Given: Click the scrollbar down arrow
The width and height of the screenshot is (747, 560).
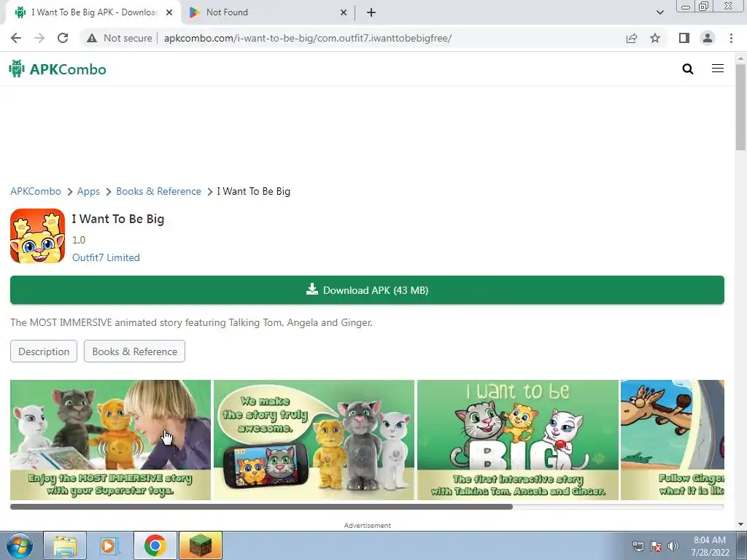Looking at the screenshot, I should point(741,524).
